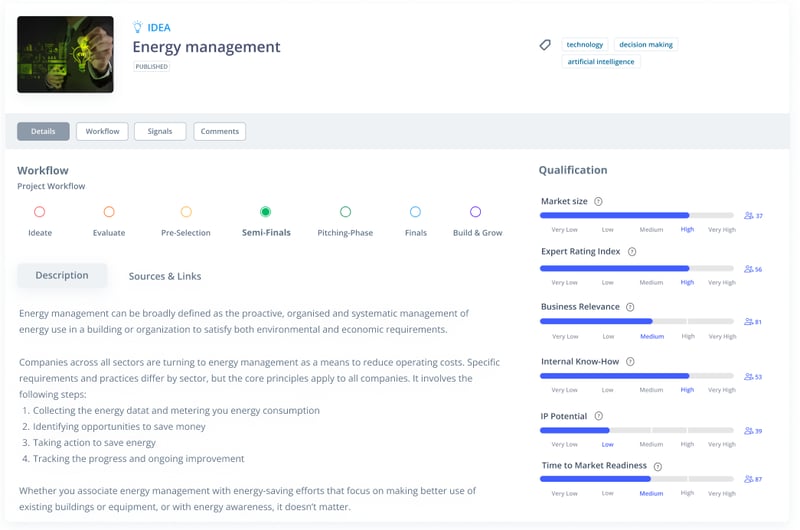This screenshot has height=530, width=800.
Task: Click the tag icon beside technology
Action: point(545,45)
